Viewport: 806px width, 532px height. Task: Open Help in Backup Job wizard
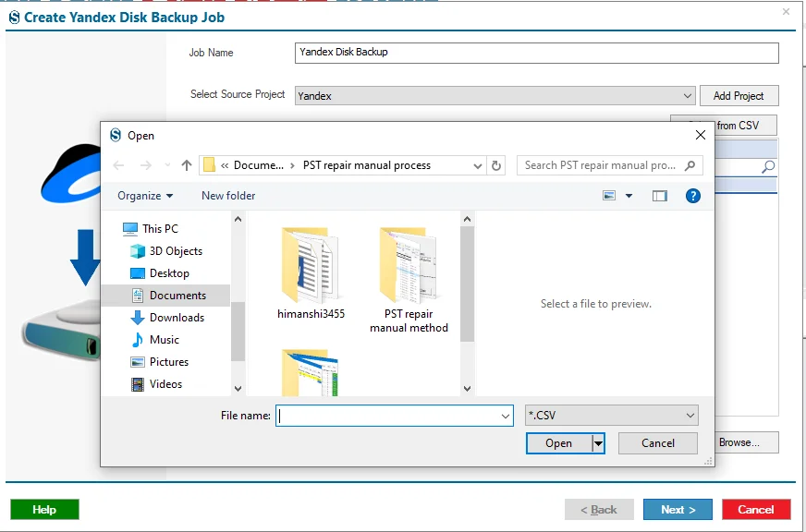pyautogui.click(x=44, y=510)
